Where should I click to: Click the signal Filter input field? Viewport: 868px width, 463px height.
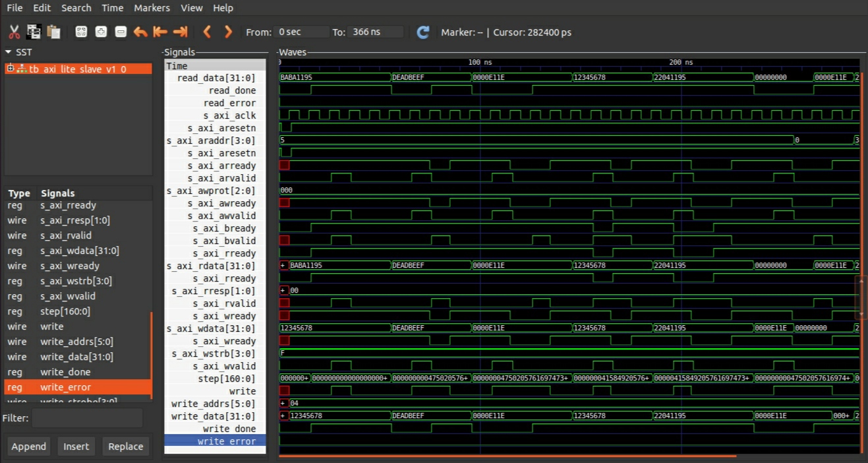coord(87,418)
